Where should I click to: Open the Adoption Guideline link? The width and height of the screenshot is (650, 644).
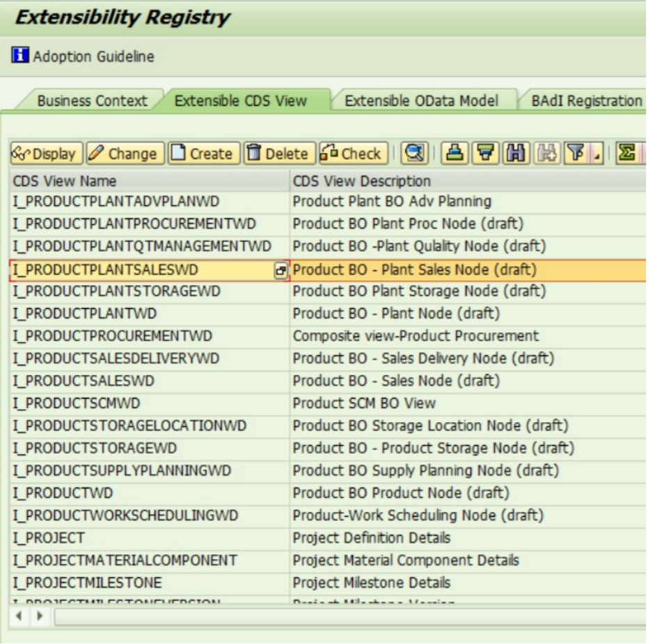(94, 56)
